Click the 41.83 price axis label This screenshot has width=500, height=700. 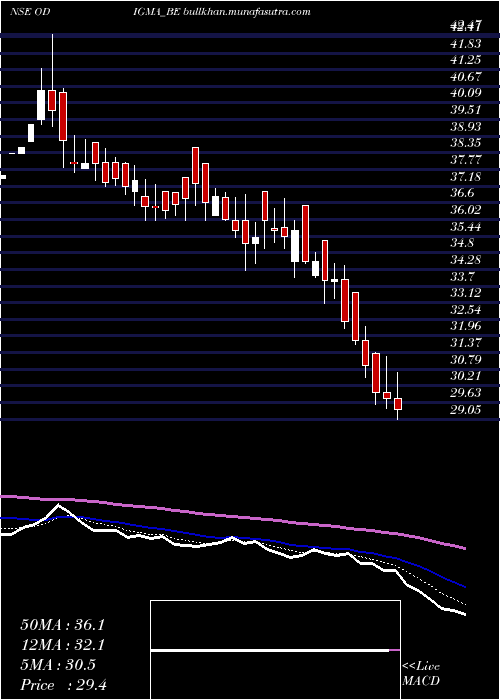click(x=465, y=43)
